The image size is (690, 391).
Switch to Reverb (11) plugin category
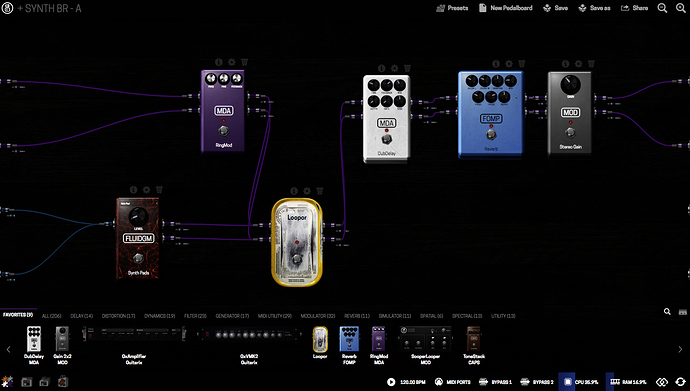pos(357,316)
